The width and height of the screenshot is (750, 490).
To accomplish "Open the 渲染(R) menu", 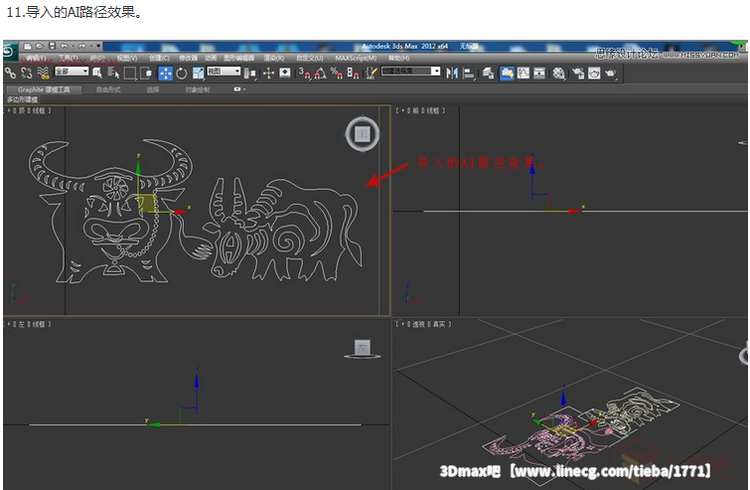I will (274, 58).
